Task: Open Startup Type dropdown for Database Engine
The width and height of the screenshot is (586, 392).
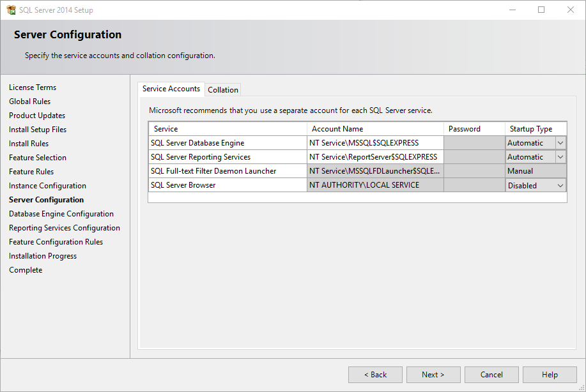Action: pyautogui.click(x=560, y=143)
